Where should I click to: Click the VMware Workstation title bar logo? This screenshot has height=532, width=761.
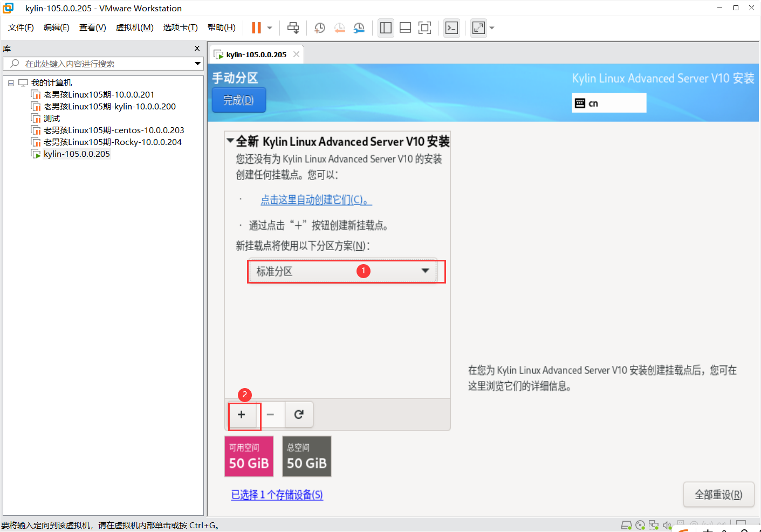coord(8,8)
